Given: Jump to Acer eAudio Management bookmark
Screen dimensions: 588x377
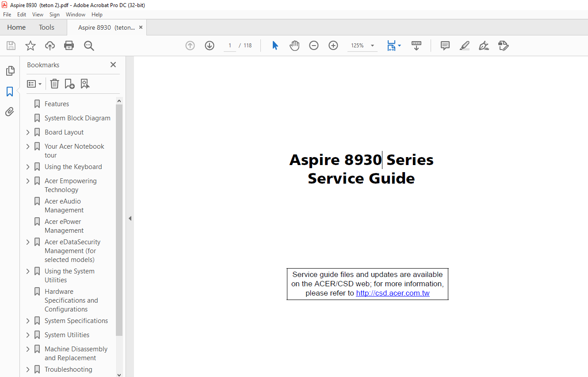Looking at the screenshot, I should pyautogui.click(x=64, y=206).
